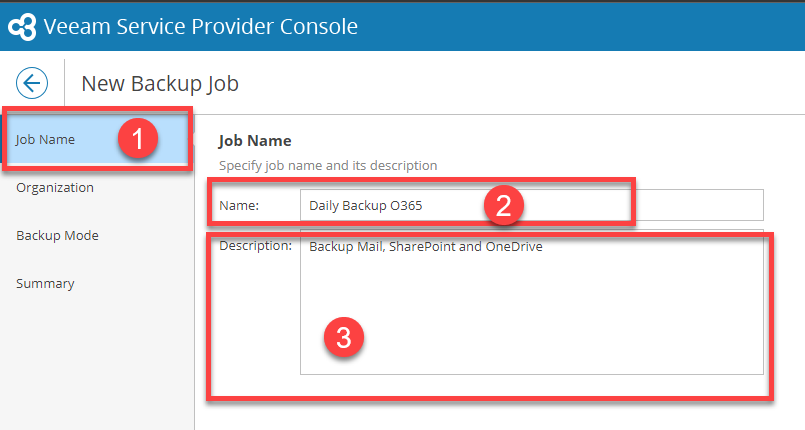Click the blue header bar's empty area

[600, 26]
